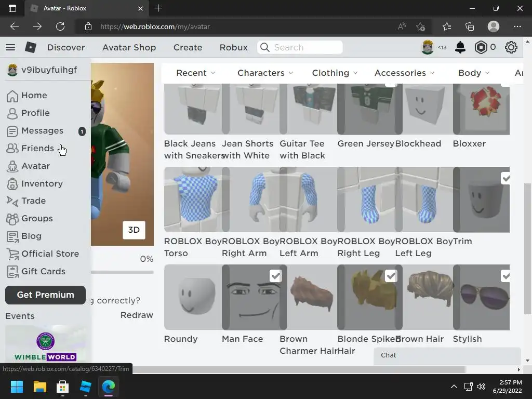Screen dimensions: 532x399
Task: Show hidden system tray icons
Action: [454, 387]
